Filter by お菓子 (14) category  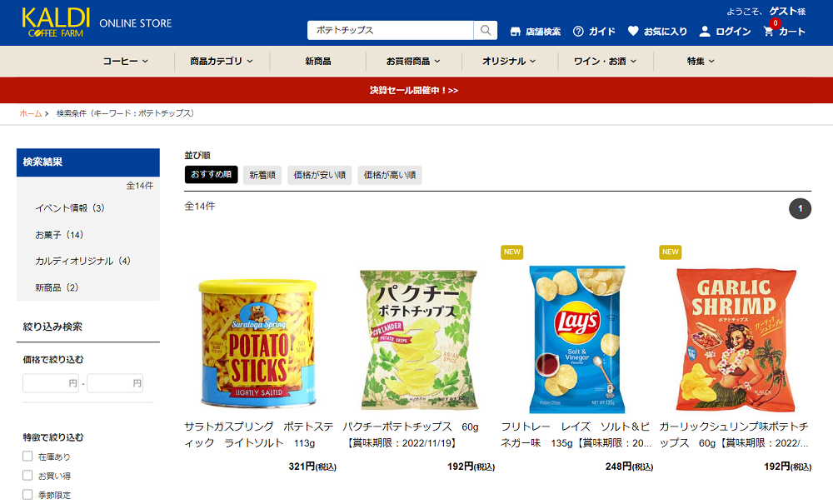59,235
